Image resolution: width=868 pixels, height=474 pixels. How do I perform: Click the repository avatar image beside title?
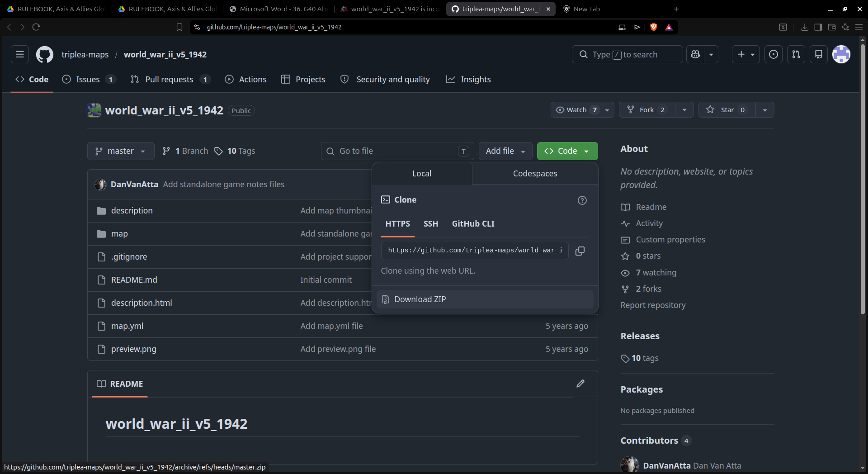pyautogui.click(x=94, y=110)
